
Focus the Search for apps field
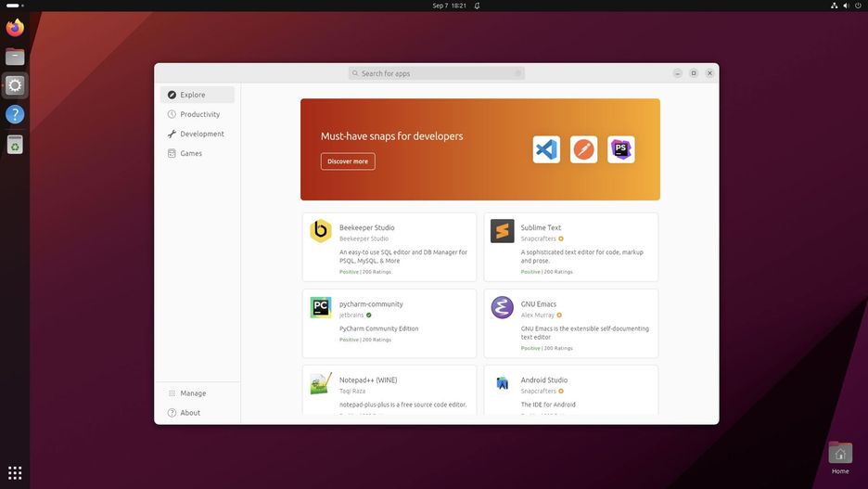point(437,73)
